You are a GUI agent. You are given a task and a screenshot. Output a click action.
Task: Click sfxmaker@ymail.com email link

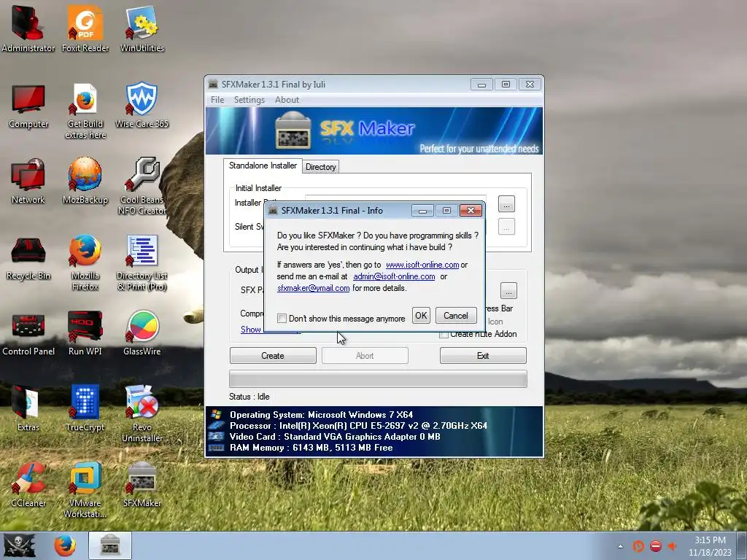pos(314,288)
